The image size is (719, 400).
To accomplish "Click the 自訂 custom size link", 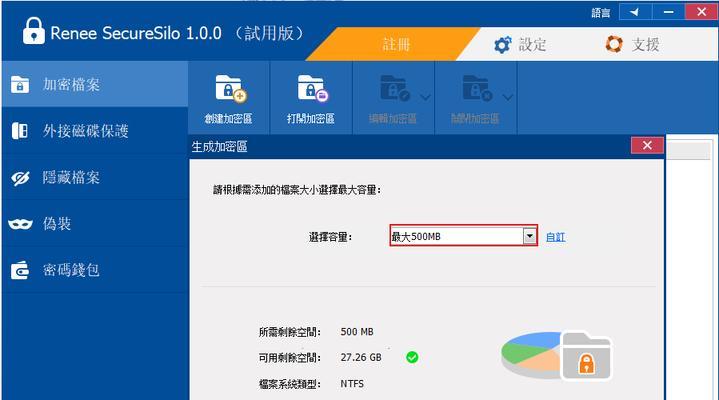I will click(555, 237).
